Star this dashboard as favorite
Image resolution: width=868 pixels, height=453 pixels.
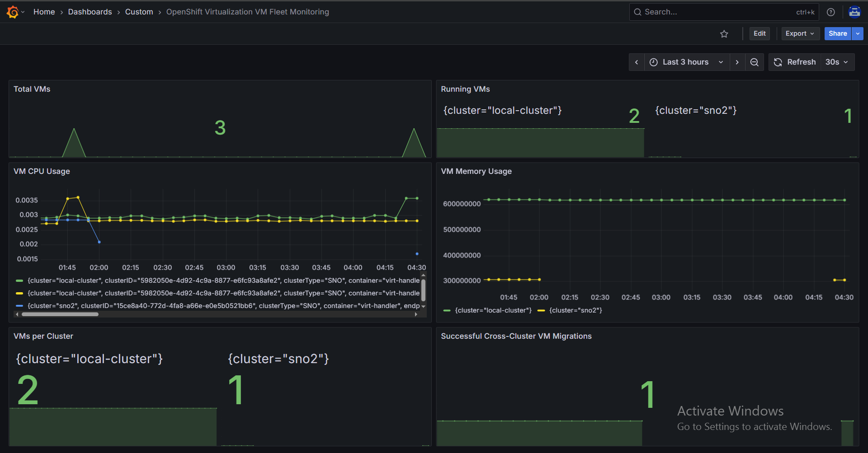click(724, 34)
